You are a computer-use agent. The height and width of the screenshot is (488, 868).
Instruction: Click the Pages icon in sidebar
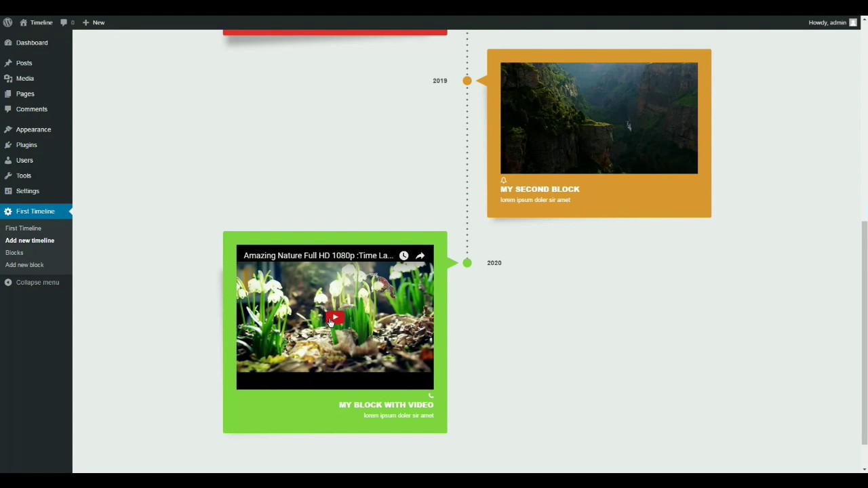[8, 94]
